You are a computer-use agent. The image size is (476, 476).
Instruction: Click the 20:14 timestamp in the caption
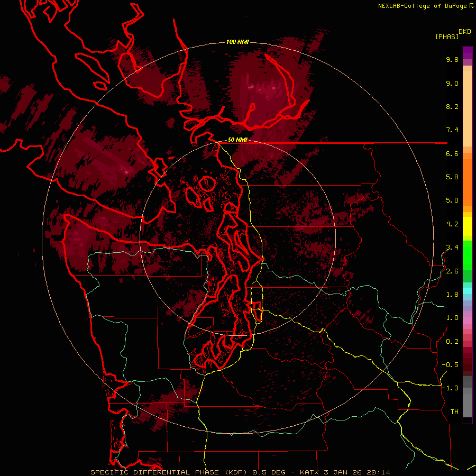379,472
